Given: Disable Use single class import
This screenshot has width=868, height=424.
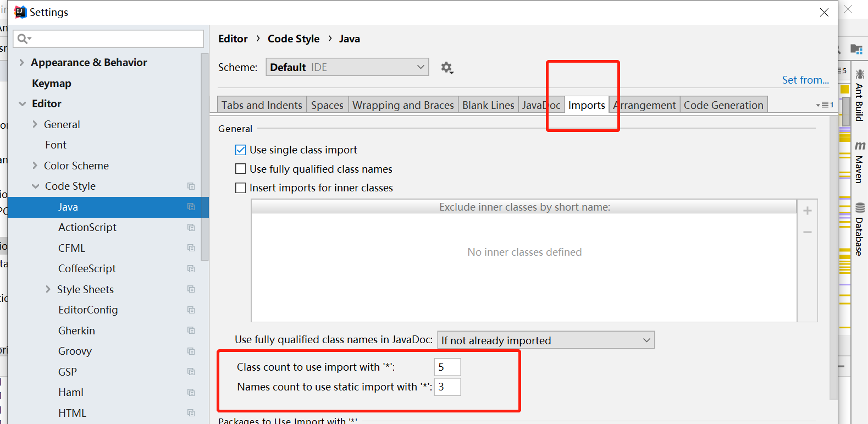Looking at the screenshot, I should [241, 150].
